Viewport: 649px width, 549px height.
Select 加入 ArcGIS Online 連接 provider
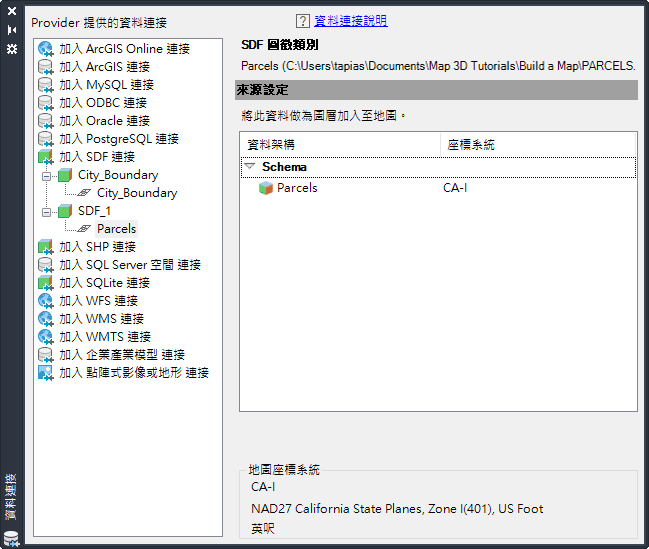124,49
